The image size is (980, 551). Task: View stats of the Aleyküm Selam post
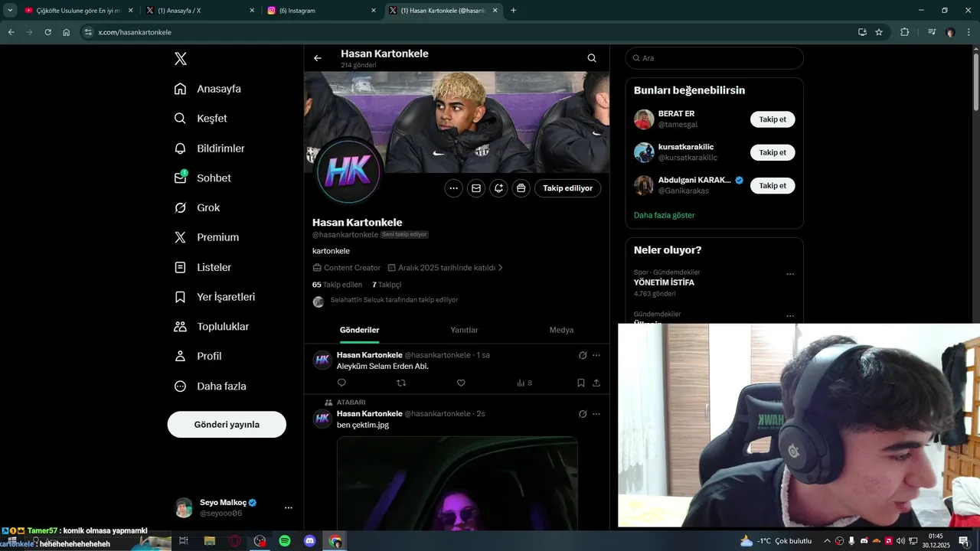click(x=524, y=383)
